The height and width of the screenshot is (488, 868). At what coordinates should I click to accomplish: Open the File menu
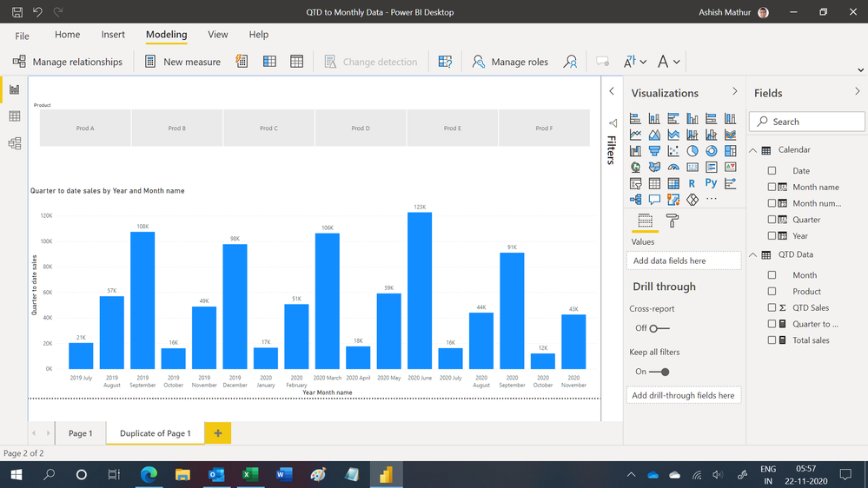22,36
